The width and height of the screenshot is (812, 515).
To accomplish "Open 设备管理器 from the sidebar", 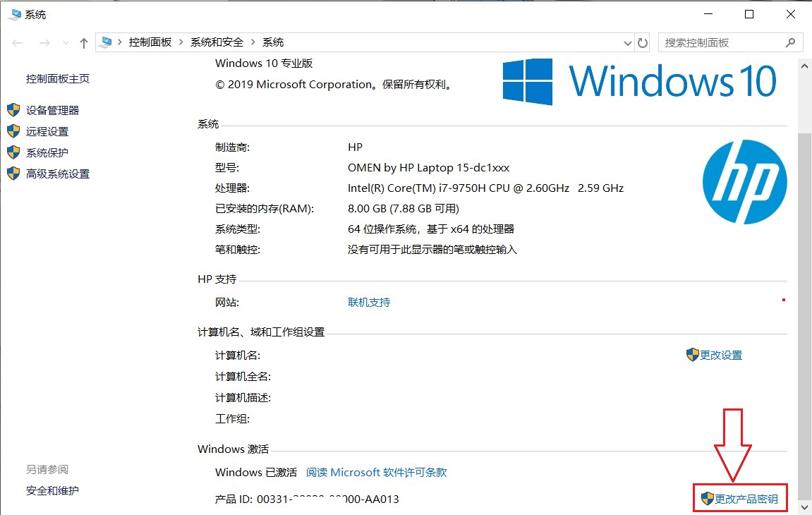I will pyautogui.click(x=53, y=110).
